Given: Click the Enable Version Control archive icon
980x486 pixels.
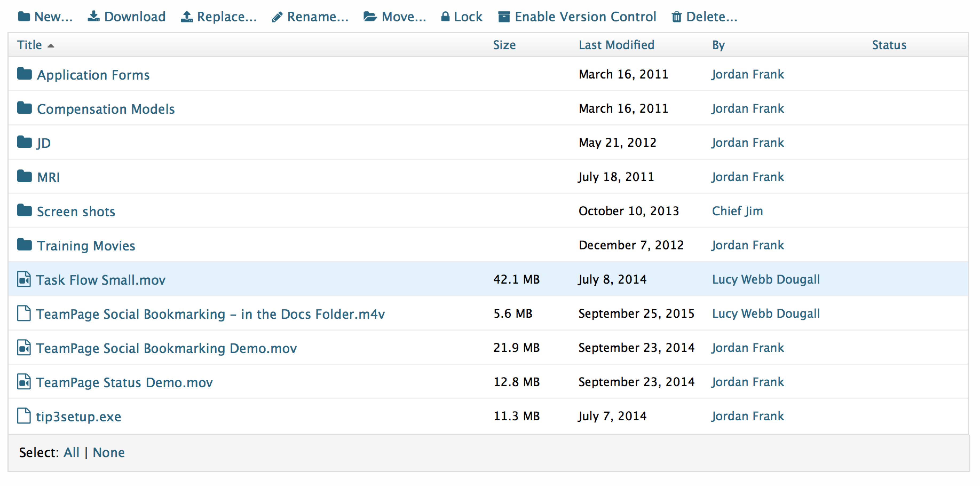Looking at the screenshot, I should 504,17.
